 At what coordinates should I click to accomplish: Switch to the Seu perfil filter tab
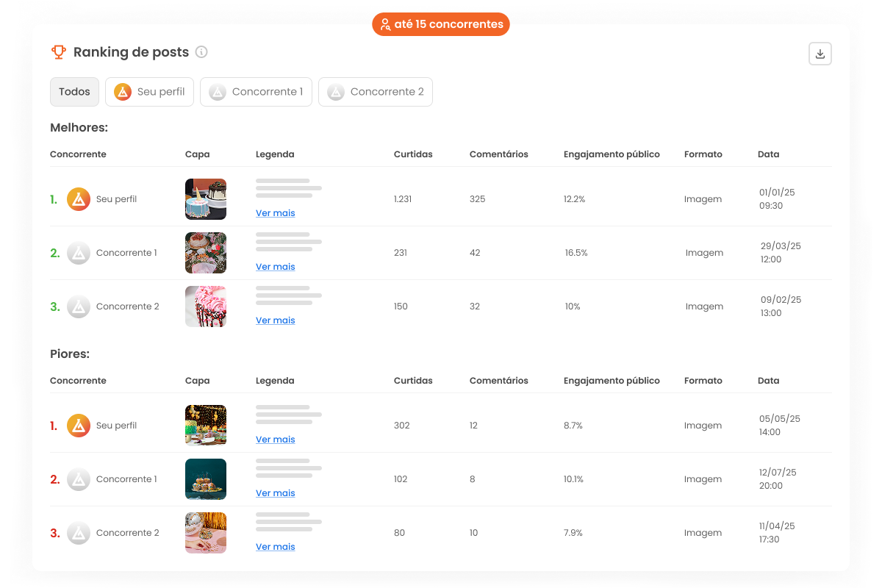coord(149,92)
